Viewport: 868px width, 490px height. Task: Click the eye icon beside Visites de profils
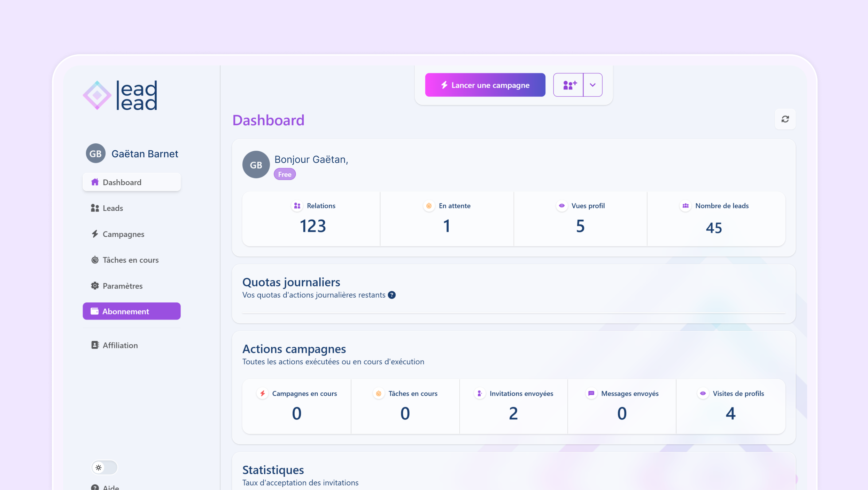tap(703, 393)
